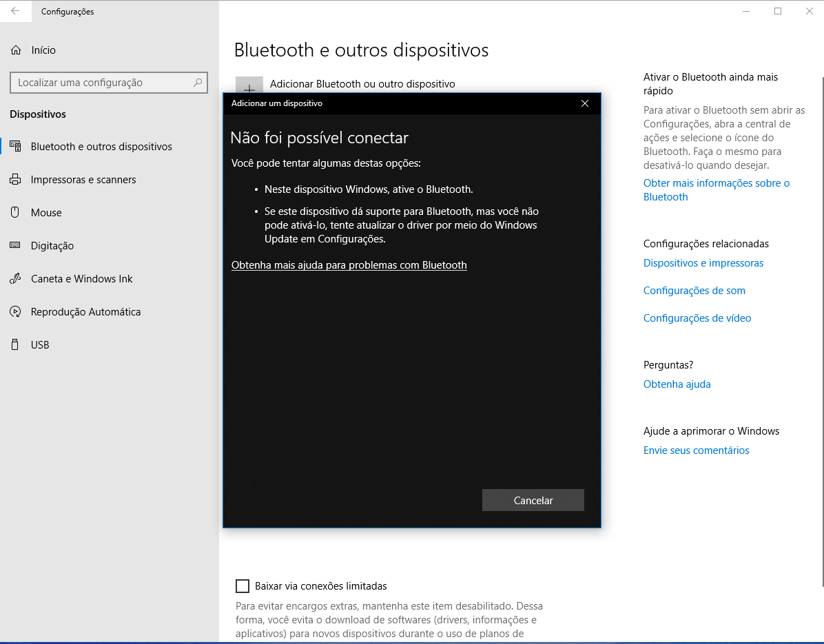The height and width of the screenshot is (644, 824).
Task: Click 'Configurações relacionadas' heading
Action: point(705,244)
